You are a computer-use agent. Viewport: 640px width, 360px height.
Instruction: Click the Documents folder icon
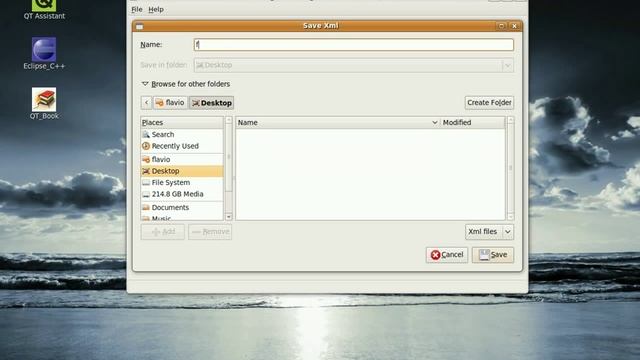tap(146, 207)
